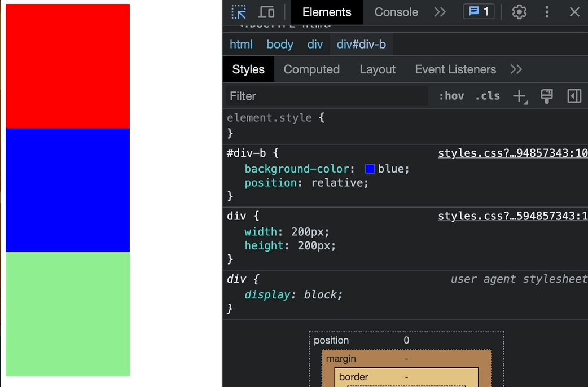
Task: Select the body breadcrumb element
Action: 280,45
